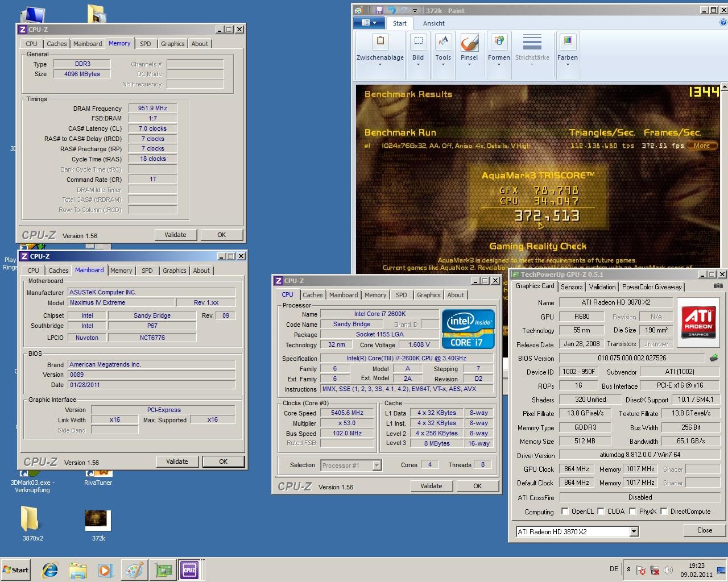
Task: Open Internet Explorer from the taskbar
Action: point(50,570)
